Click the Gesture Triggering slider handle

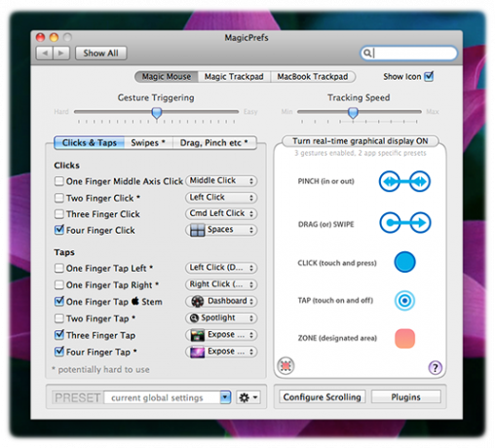point(157,113)
